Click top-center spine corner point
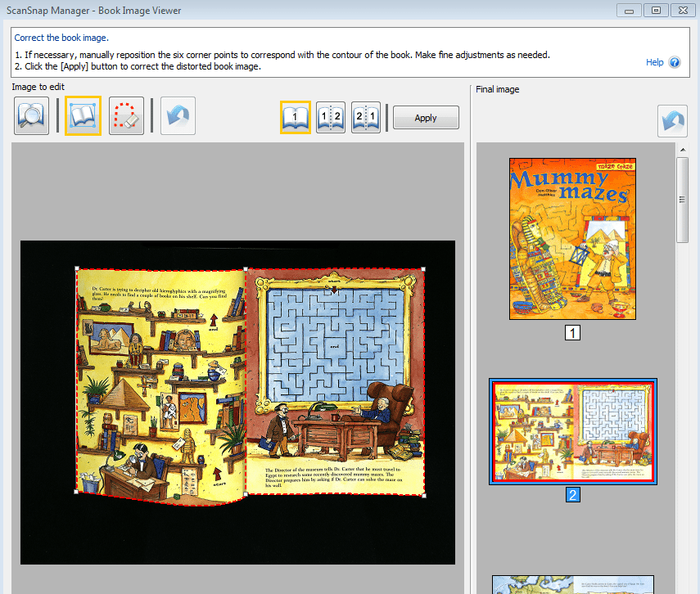The width and height of the screenshot is (700, 594). [246, 269]
